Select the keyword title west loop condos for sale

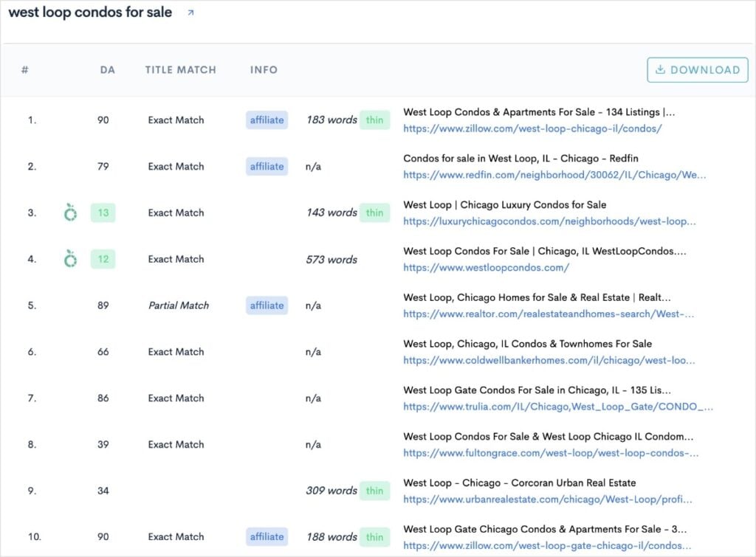click(89, 12)
